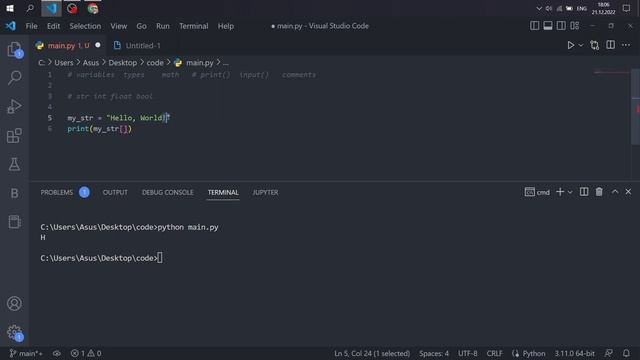Open status bar feedback icon

pyautogui.click(x=609, y=353)
